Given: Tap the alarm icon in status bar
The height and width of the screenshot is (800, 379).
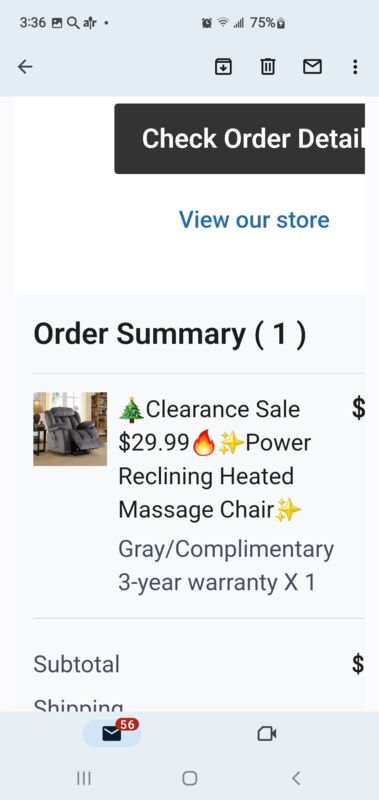Looking at the screenshot, I should coord(207,23).
